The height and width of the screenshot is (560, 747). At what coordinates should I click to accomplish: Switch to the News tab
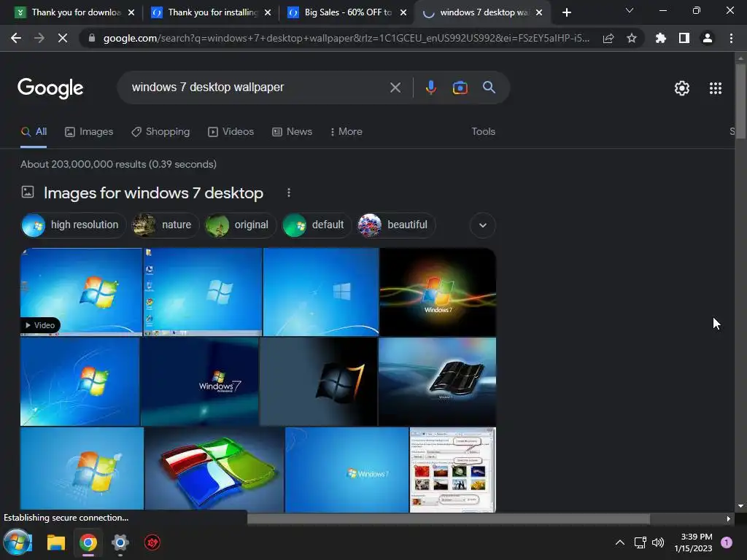point(292,132)
